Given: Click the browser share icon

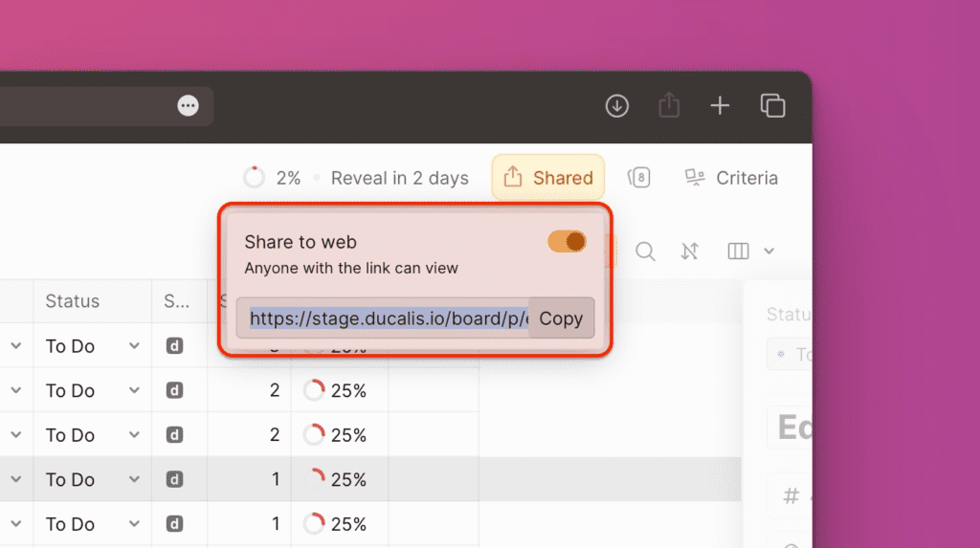Looking at the screenshot, I should tap(669, 105).
